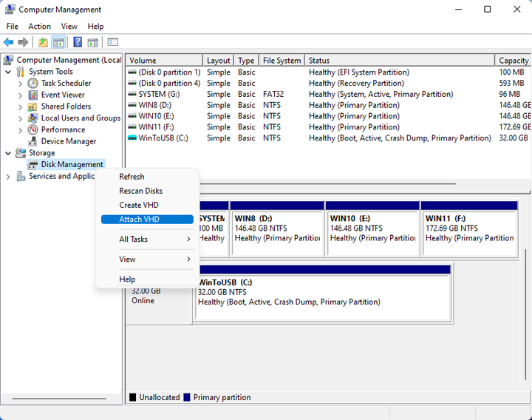
Task: Select the (Disk 0 partition 1) volume row
Action: pyautogui.click(x=327, y=72)
